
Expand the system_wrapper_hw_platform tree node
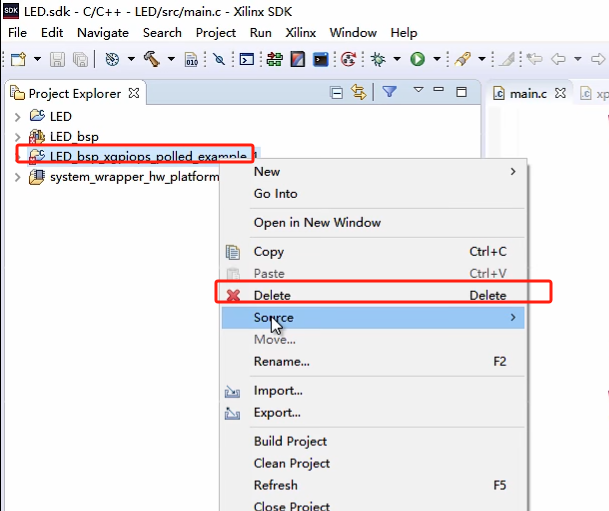point(17,177)
